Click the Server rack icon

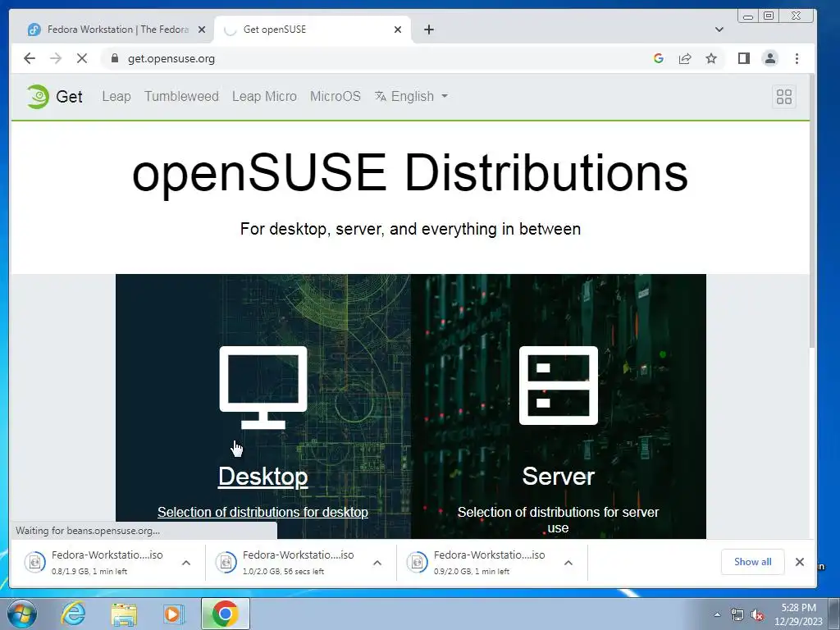558,386
